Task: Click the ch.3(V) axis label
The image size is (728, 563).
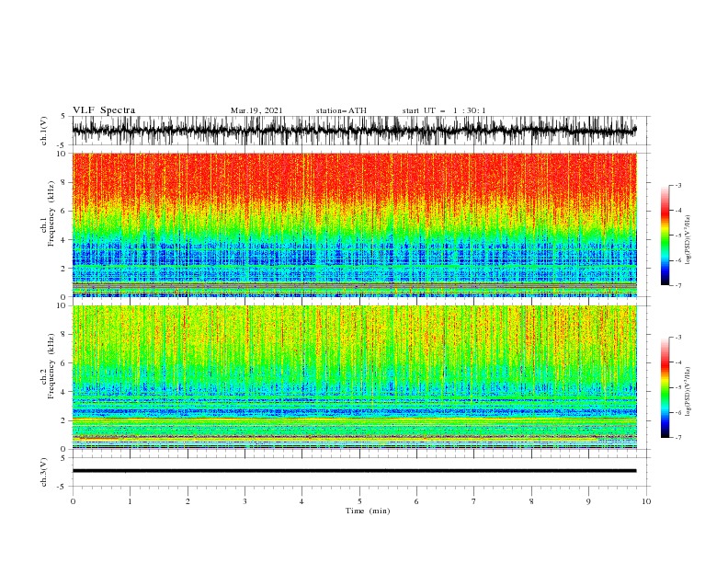Action: pos(44,472)
